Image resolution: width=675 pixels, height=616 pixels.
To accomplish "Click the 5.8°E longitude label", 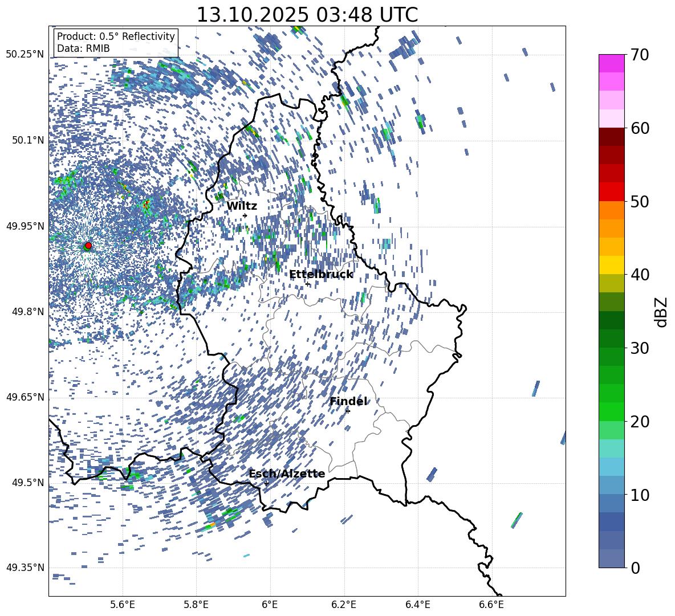I will tap(196, 605).
